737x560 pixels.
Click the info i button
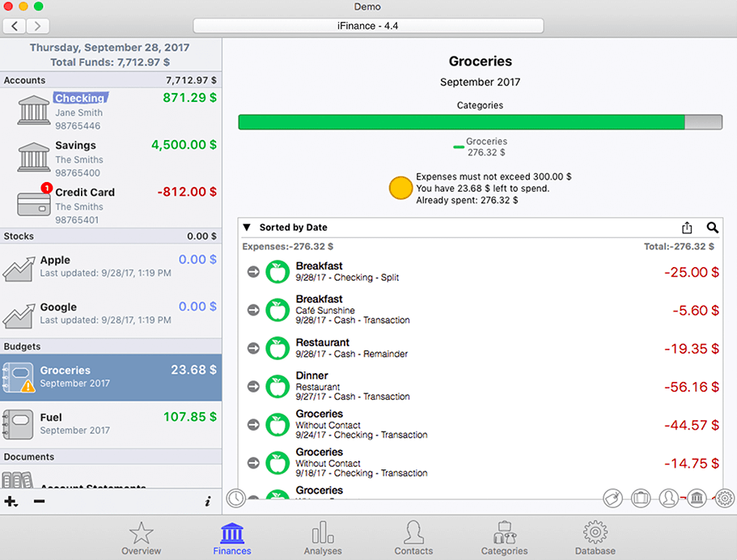[x=208, y=502]
